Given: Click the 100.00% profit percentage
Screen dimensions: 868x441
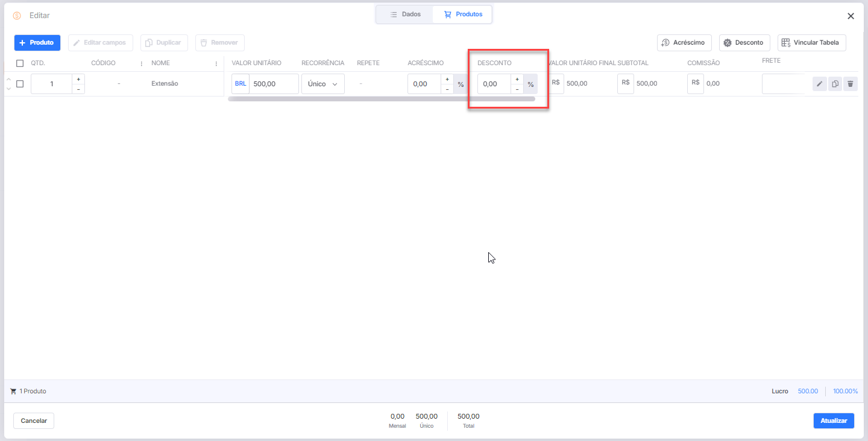Looking at the screenshot, I should [845, 392].
